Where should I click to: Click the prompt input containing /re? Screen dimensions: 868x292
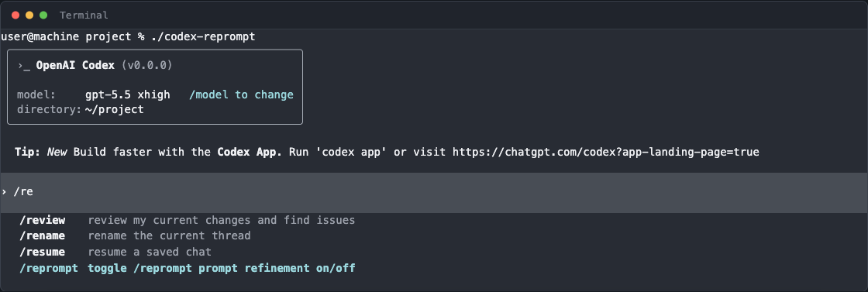pos(434,192)
